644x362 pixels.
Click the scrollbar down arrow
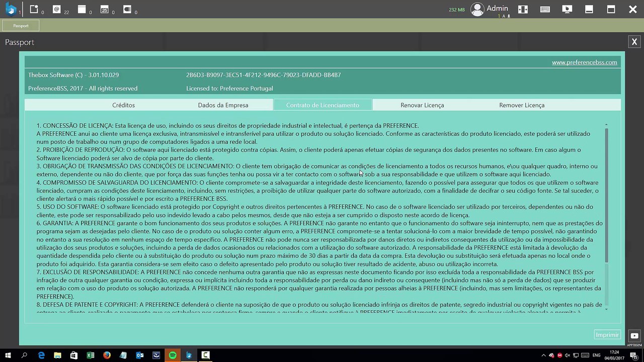(x=606, y=309)
